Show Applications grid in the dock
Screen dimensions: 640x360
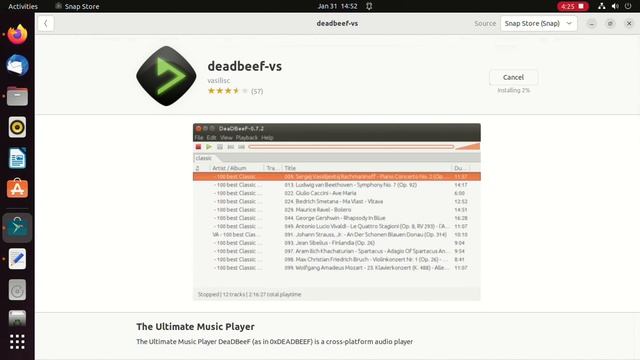17,342
